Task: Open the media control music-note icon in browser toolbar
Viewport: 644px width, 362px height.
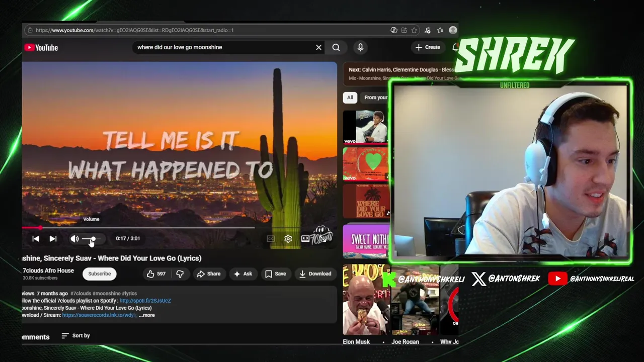Action: tap(427, 30)
